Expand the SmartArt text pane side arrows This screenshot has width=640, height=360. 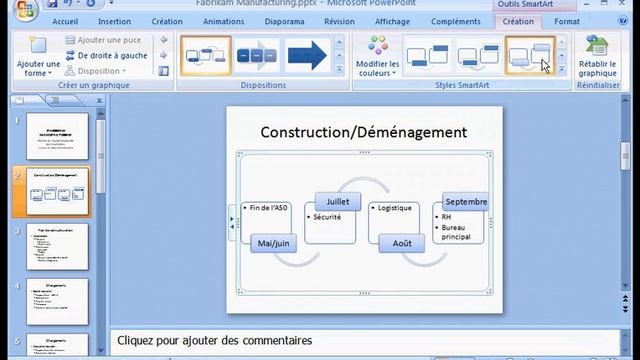coord(232,222)
